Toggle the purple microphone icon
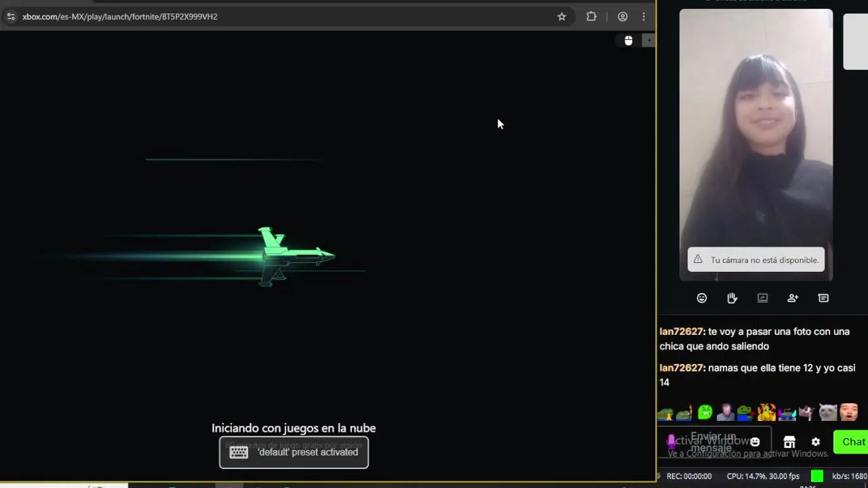868x488 pixels. coord(671,442)
